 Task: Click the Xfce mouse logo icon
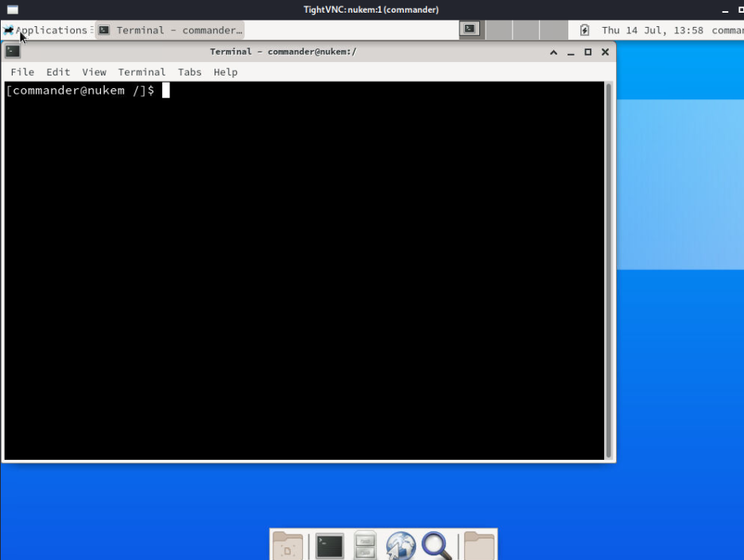(x=8, y=30)
